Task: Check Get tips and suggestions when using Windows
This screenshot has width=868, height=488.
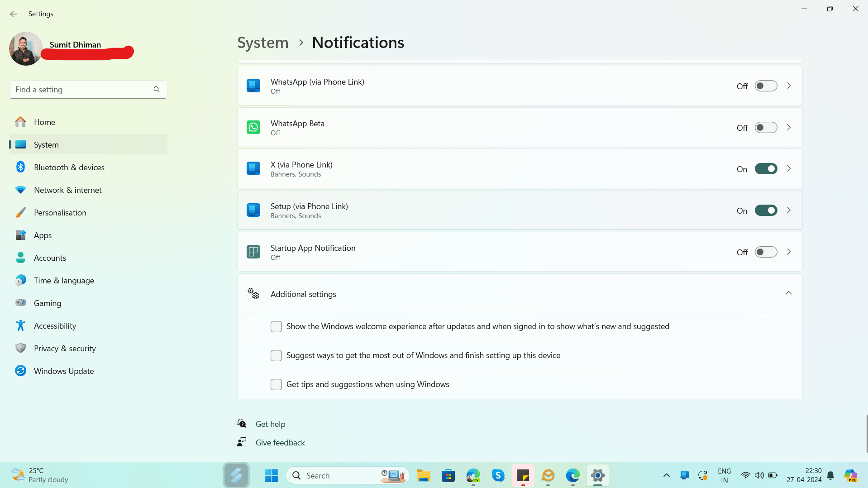Action: click(x=276, y=384)
